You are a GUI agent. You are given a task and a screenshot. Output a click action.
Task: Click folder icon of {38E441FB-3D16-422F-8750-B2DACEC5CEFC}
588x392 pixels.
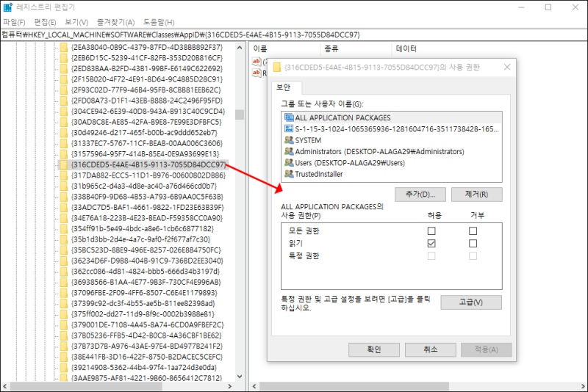pos(64,357)
